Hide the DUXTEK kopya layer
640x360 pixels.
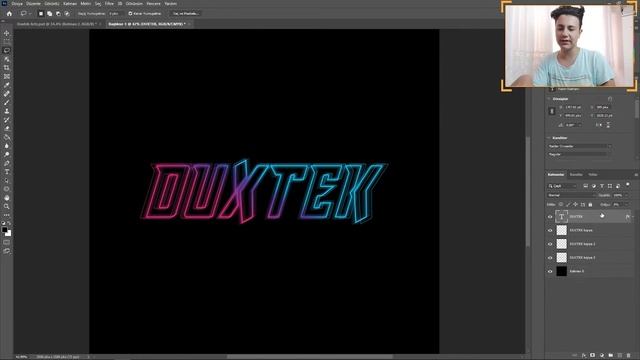[x=550, y=230]
